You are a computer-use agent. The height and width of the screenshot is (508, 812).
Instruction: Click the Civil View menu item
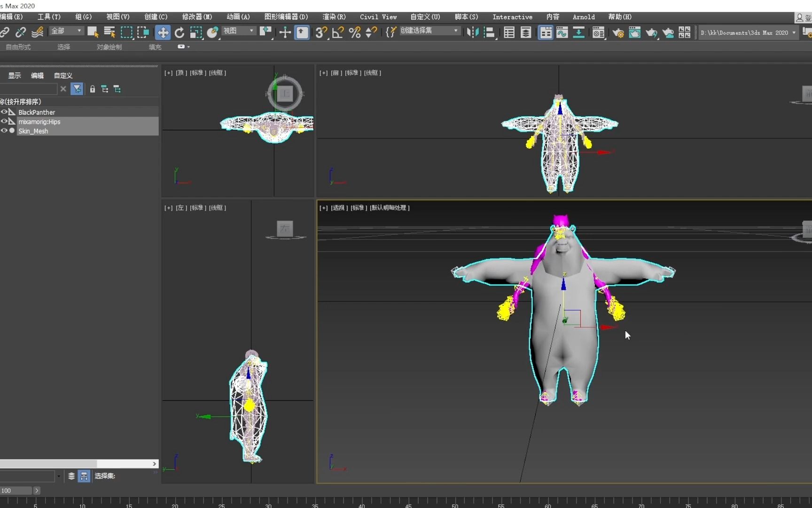(x=378, y=17)
